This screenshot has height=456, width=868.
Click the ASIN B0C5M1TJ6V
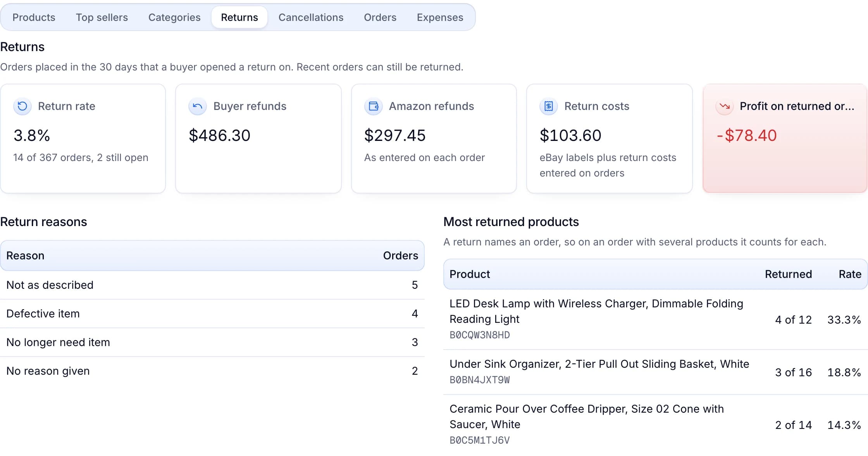pos(480,441)
